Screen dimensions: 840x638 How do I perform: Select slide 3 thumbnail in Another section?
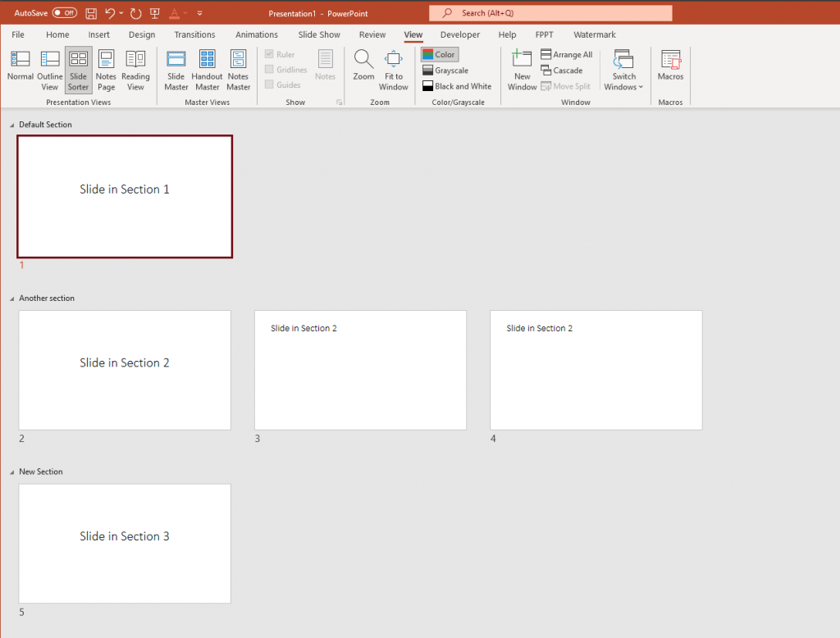point(360,370)
